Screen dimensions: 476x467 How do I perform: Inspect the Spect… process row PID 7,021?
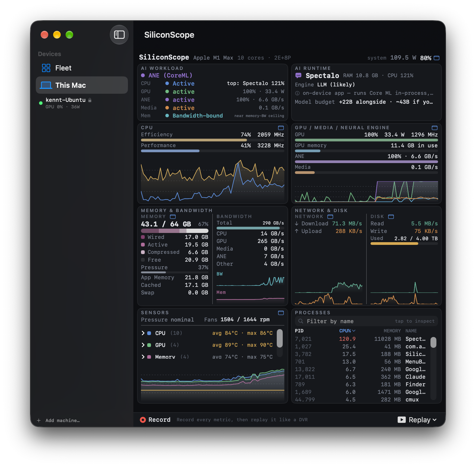pyautogui.click(x=361, y=339)
